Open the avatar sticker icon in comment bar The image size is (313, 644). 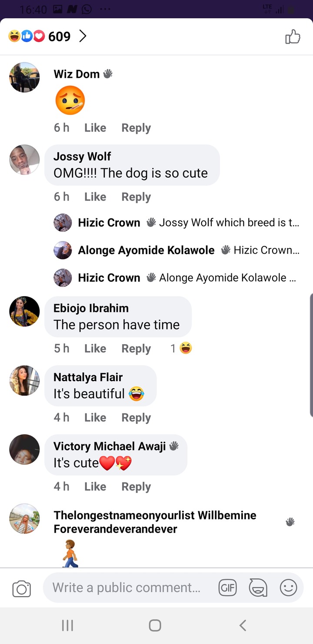pyautogui.click(x=258, y=588)
